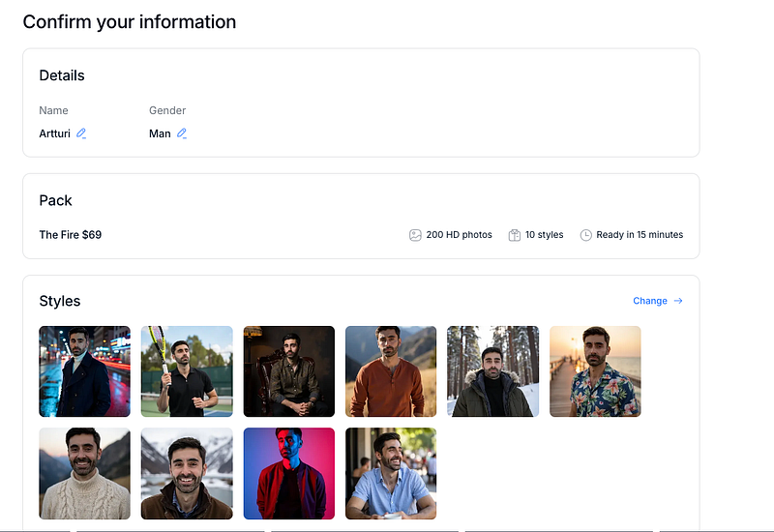The image size is (774, 532).
Task: Click the Details section heading
Action: click(x=62, y=75)
